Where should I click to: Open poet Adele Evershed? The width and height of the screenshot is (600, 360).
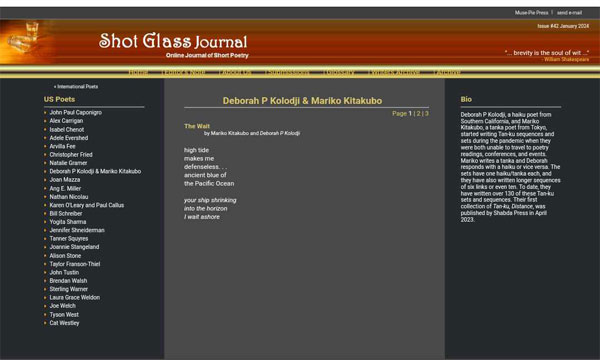click(x=69, y=138)
